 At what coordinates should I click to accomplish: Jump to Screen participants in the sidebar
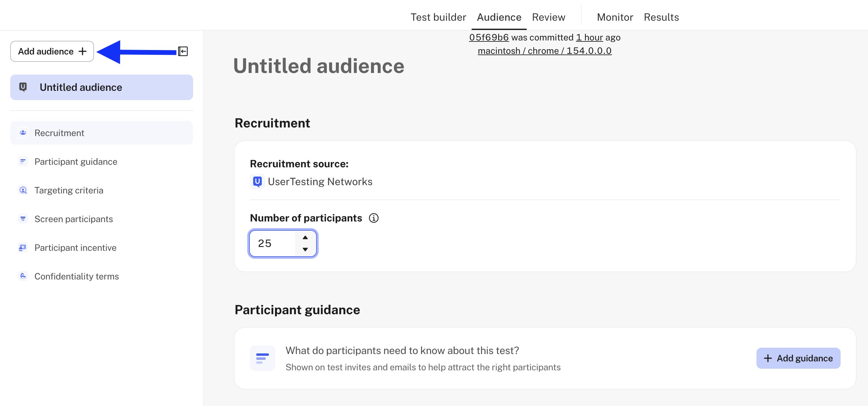point(101,219)
